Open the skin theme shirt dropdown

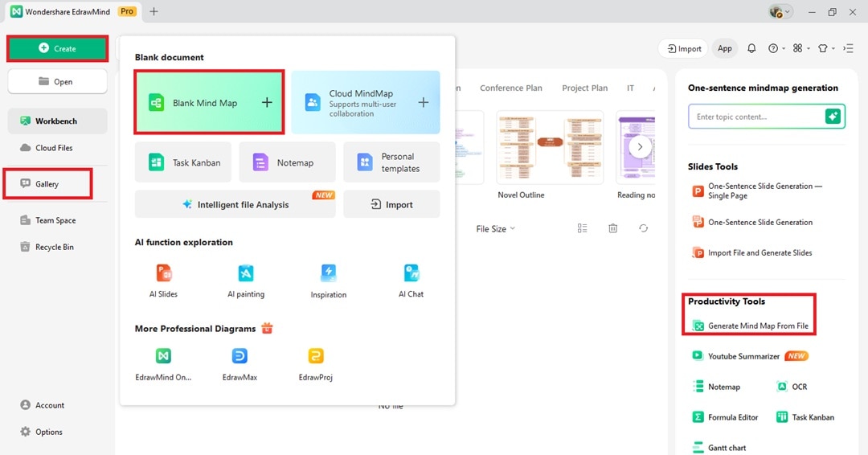pos(826,49)
